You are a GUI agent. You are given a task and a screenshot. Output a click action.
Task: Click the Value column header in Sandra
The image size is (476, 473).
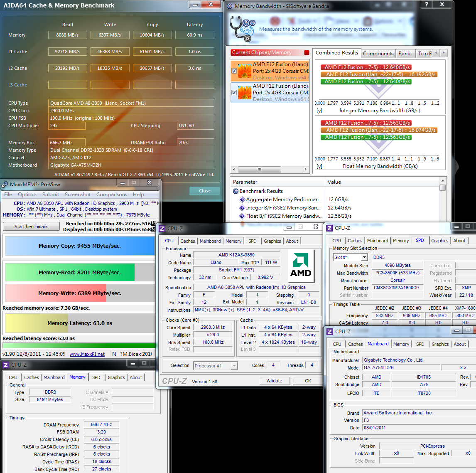tap(382, 182)
